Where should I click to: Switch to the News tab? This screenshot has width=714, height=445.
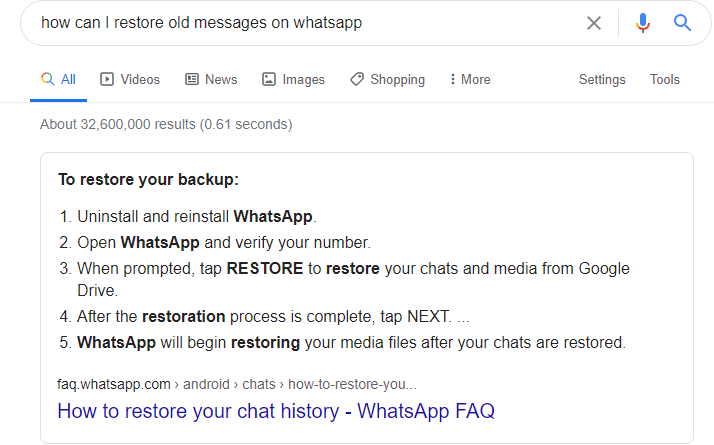point(211,79)
